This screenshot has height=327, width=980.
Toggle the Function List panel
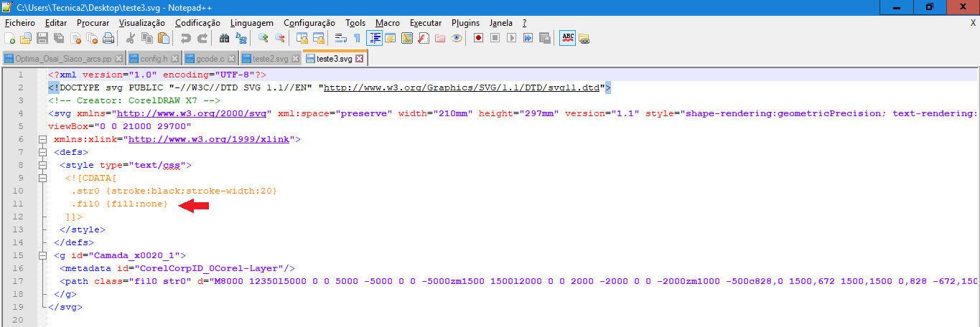424,38
